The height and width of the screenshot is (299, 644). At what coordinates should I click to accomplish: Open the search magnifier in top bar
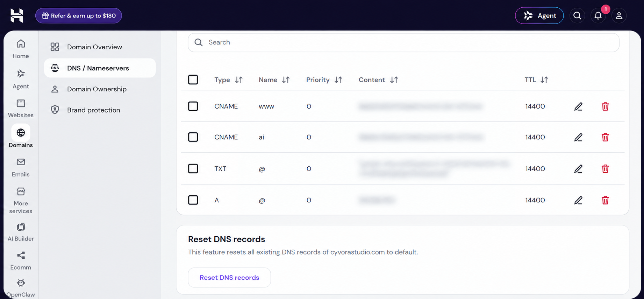point(577,16)
